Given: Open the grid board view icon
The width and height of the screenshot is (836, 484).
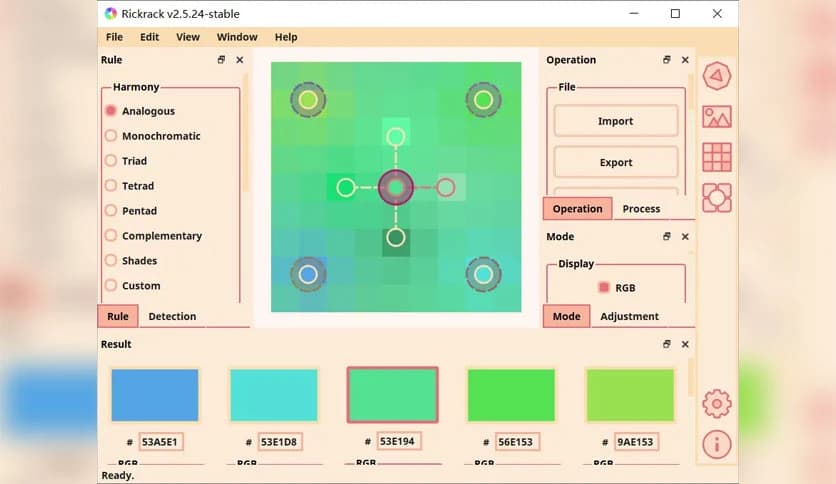Looking at the screenshot, I should coord(716,157).
